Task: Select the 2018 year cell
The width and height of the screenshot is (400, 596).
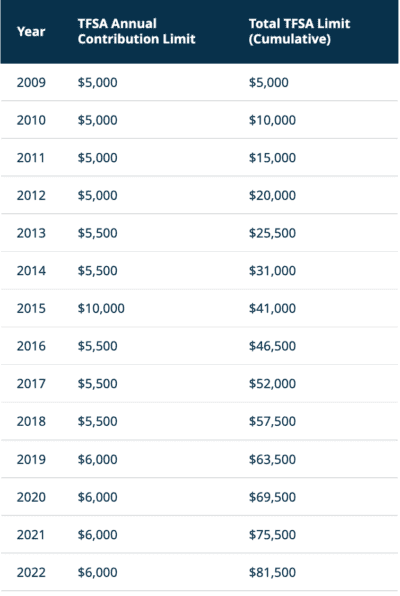Action: pos(31,422)
